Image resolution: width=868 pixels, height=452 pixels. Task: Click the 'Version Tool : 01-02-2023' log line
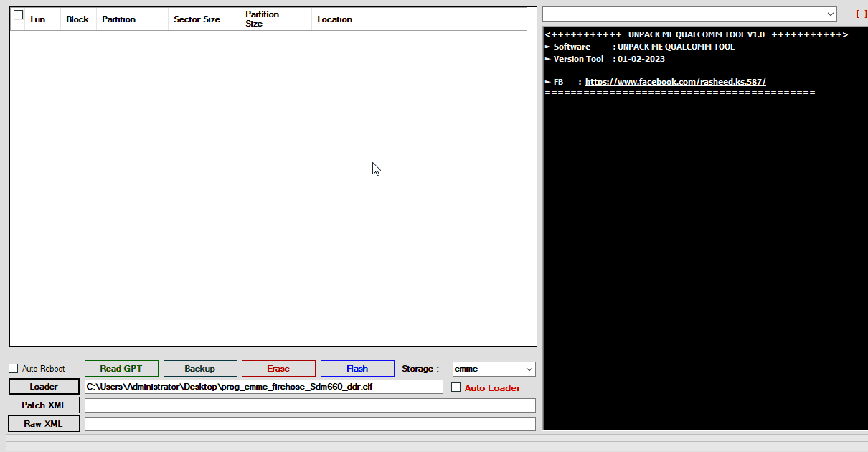point(605,59)
